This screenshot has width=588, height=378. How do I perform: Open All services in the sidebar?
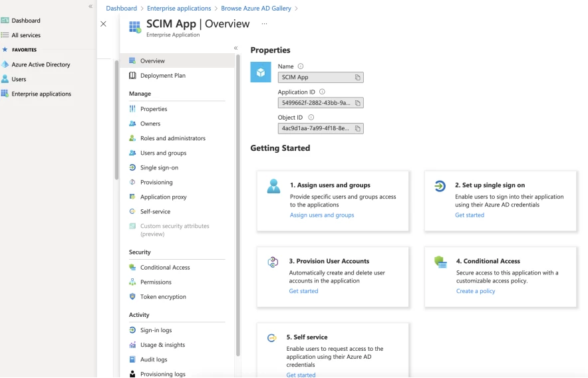pyautogui.click(x=26, y=35)
